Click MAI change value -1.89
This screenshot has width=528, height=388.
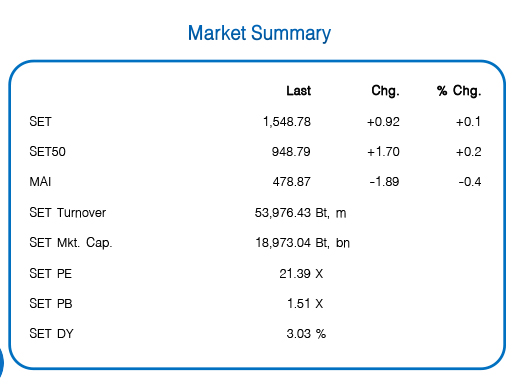384,182
